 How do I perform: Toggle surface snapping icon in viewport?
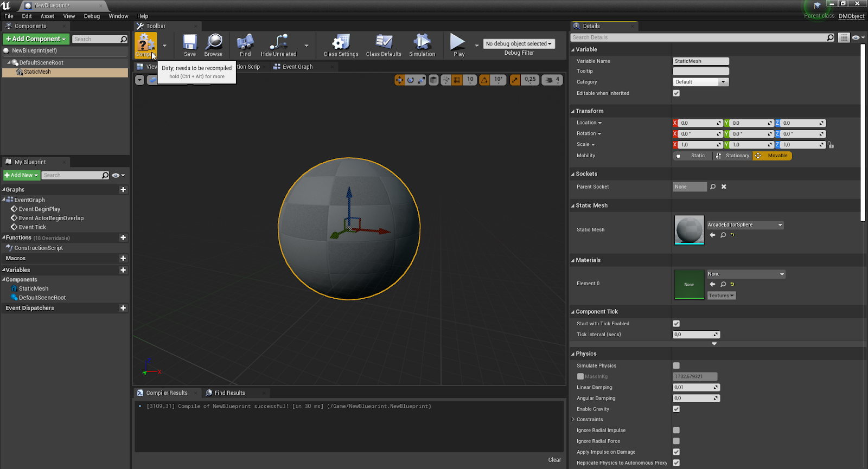pyautogui.click(x=446, y=80)
